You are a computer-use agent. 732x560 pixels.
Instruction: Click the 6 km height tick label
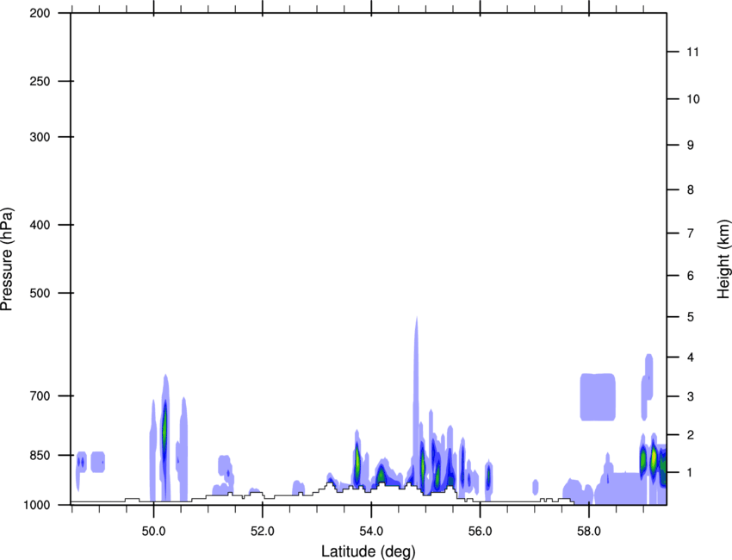[691, 276]
